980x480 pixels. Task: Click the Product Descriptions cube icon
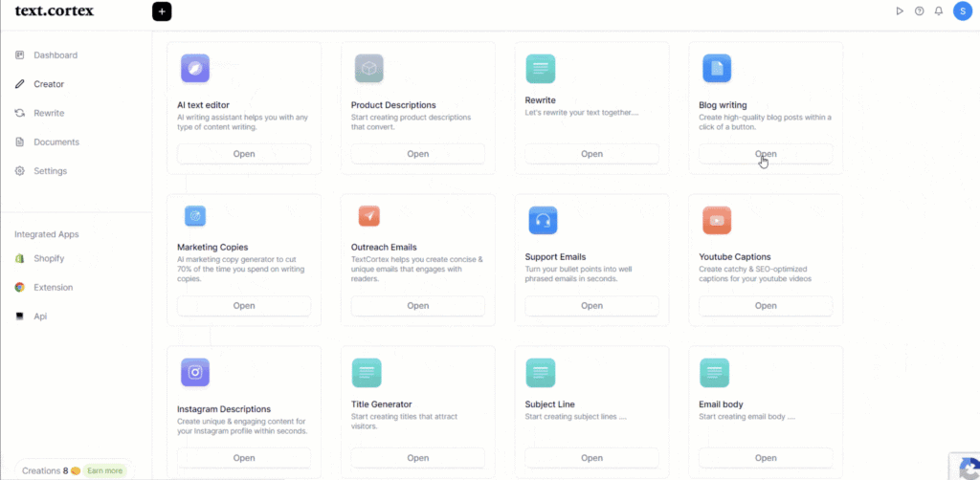pos(369,69)
